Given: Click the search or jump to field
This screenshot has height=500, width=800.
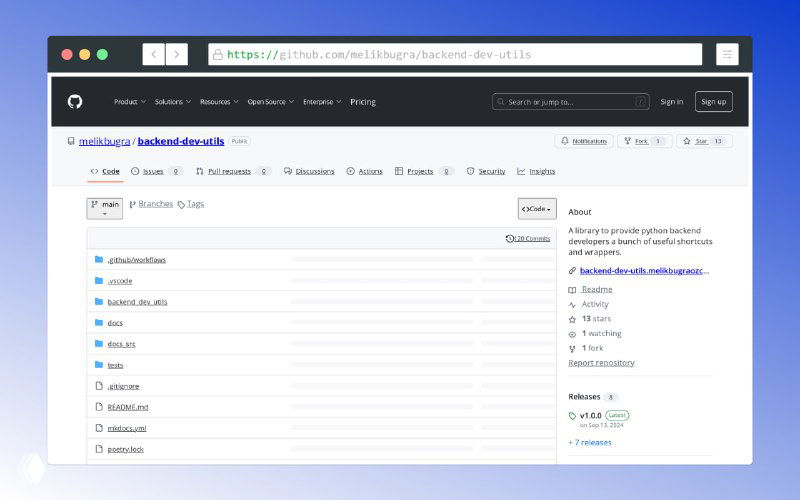Looking at the screenshot, I should coord(570,101).
